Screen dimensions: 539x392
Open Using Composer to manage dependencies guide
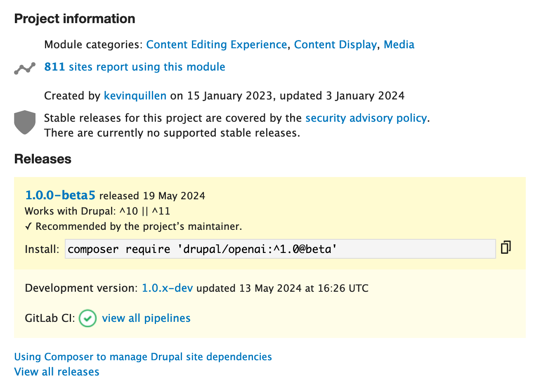[x=143, y=357]
